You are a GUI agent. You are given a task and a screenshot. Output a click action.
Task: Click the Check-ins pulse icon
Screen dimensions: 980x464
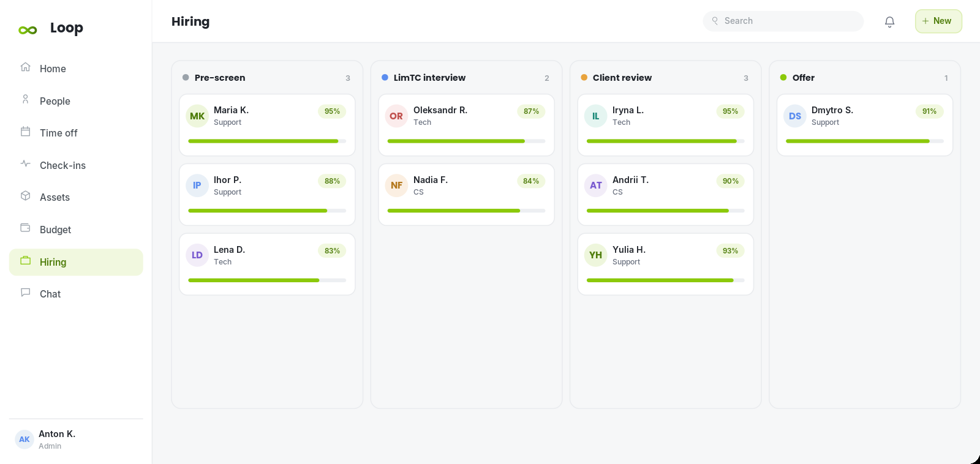pos(25,164)
